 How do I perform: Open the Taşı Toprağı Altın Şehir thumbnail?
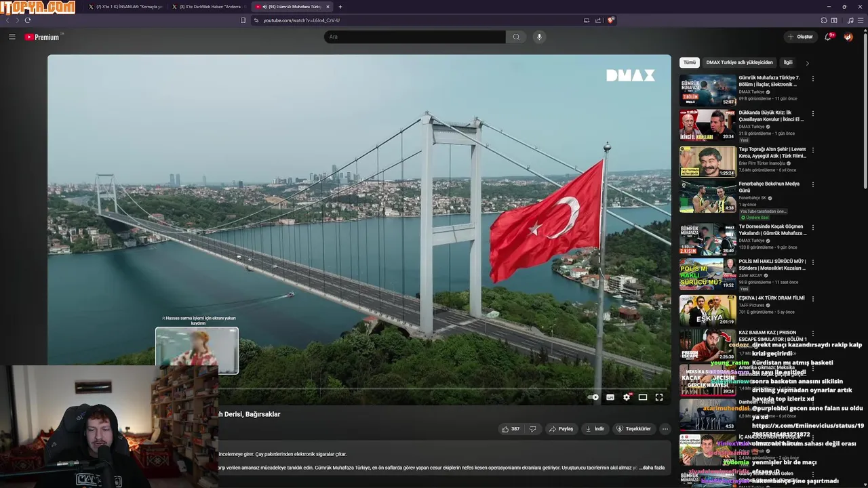(x=708, y=161)
